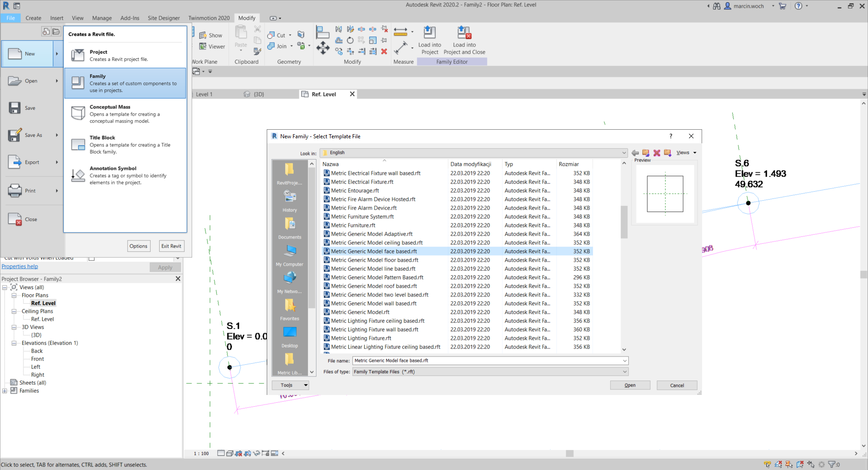Click Load into Project icon
The height and width of the screenshot is (470, 868).
coord(429,33)
